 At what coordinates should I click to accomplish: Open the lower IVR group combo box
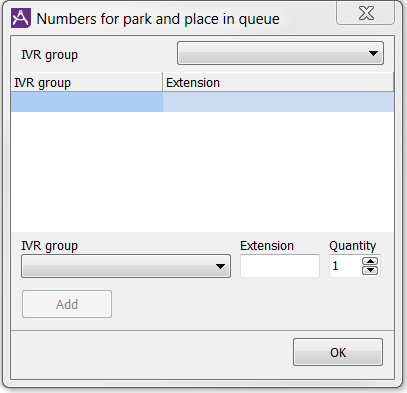tap(126, 266)
